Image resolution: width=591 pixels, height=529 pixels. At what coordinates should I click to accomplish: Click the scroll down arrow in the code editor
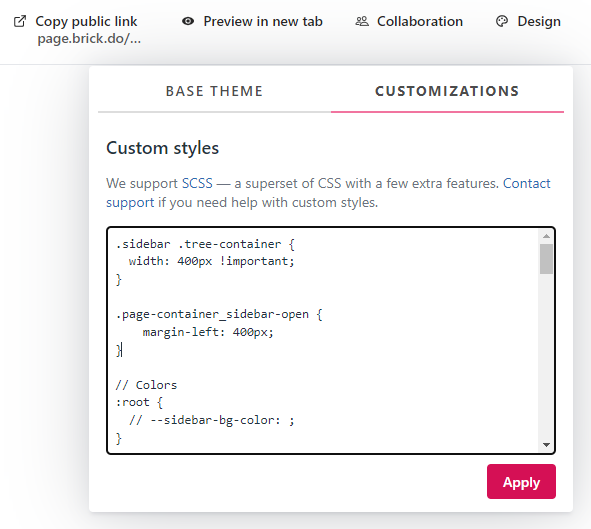click(546, 445)
